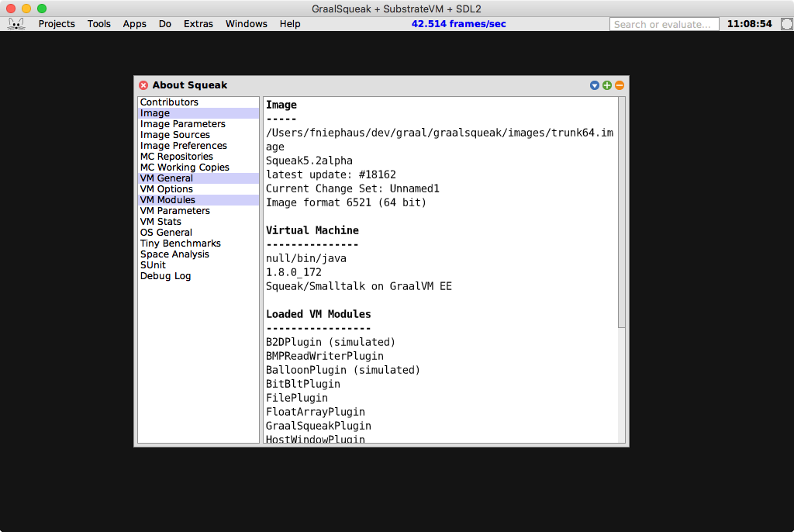Open the Help menu
This screenshot has width=794, height=532.
[290, 24]
